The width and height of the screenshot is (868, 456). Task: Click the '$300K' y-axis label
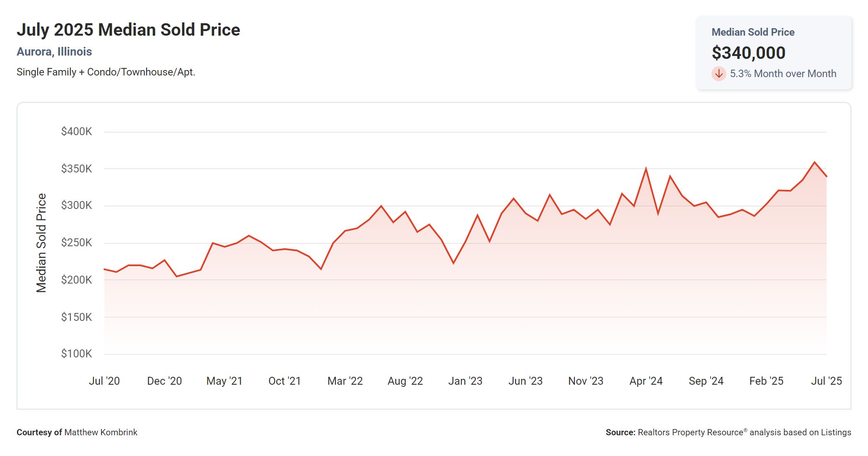(77, 205)
